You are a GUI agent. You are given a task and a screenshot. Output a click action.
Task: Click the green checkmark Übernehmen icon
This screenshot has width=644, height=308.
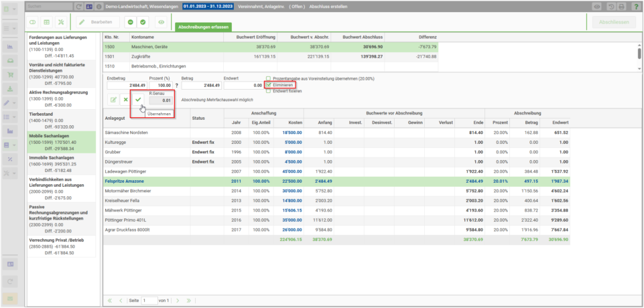pyautogui.click(x=139, y=100)
